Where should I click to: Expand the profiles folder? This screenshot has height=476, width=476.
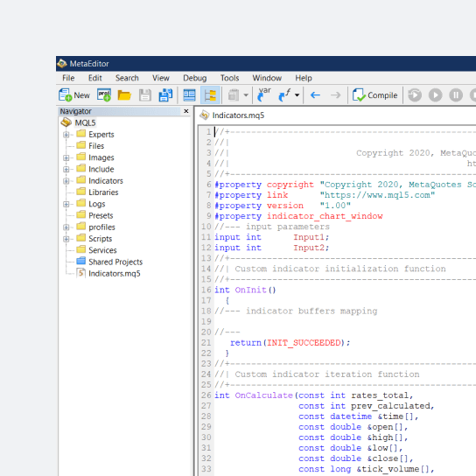point(66,227)
